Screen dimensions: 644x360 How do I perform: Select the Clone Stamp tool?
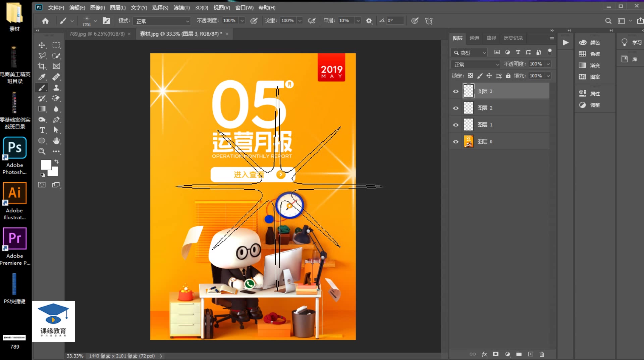tap(56, 88)
